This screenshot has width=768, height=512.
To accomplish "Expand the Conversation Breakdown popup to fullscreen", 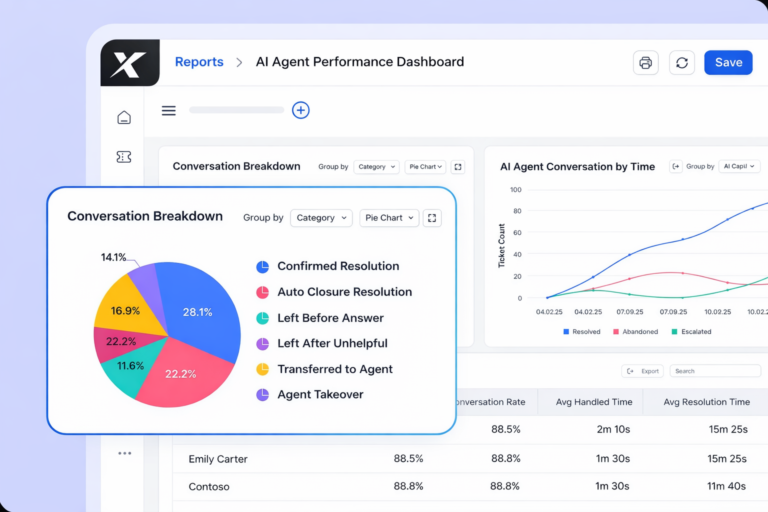I will tap(432, 217).
